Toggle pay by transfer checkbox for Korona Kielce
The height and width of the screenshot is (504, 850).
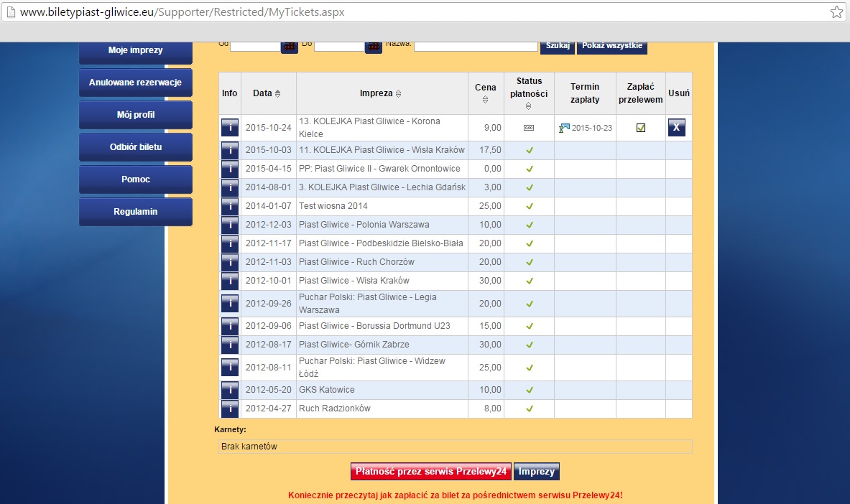pos(641,128)
